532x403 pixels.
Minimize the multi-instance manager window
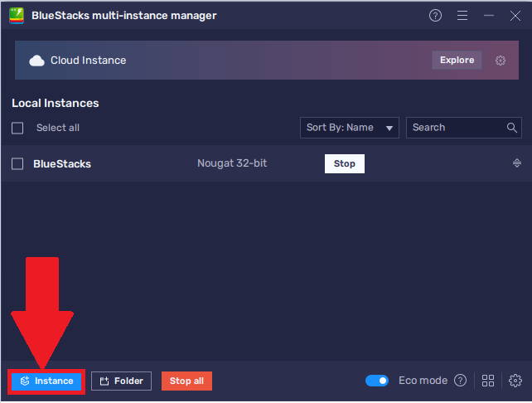pos(489,16)
